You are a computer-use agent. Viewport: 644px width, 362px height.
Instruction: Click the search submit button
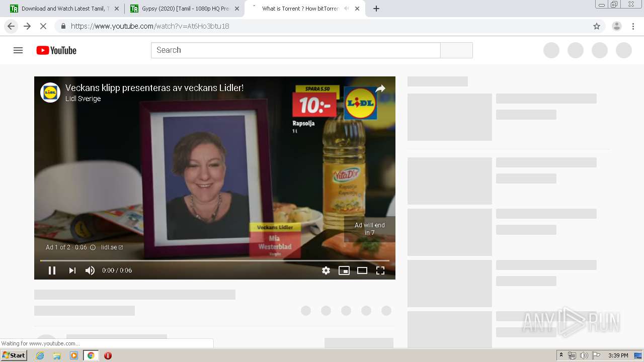456,50
